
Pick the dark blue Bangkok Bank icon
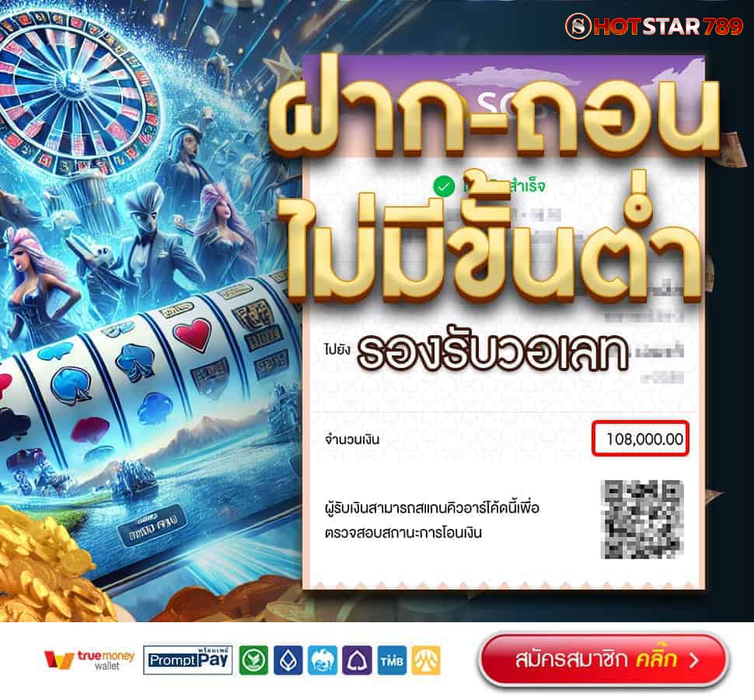(x=288, y=660)
